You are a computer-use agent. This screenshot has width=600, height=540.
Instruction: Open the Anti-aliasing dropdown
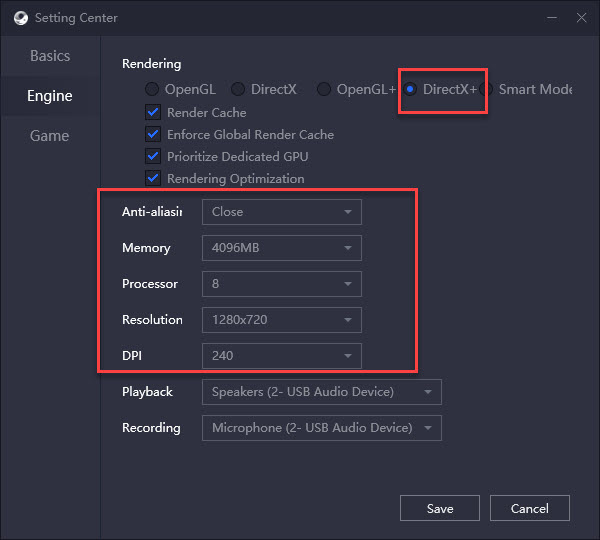[x=281, y=212]
